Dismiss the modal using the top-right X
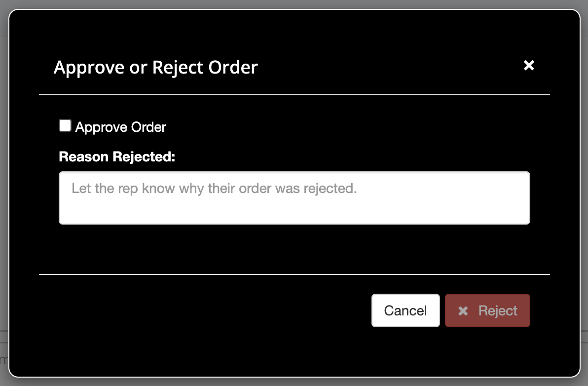 coord(529,65)
